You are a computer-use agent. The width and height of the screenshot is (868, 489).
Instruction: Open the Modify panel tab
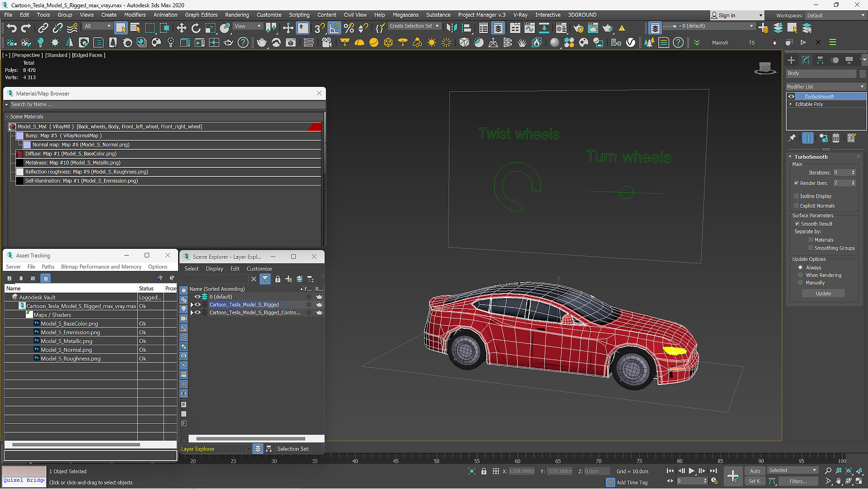[x=806, y=60]
